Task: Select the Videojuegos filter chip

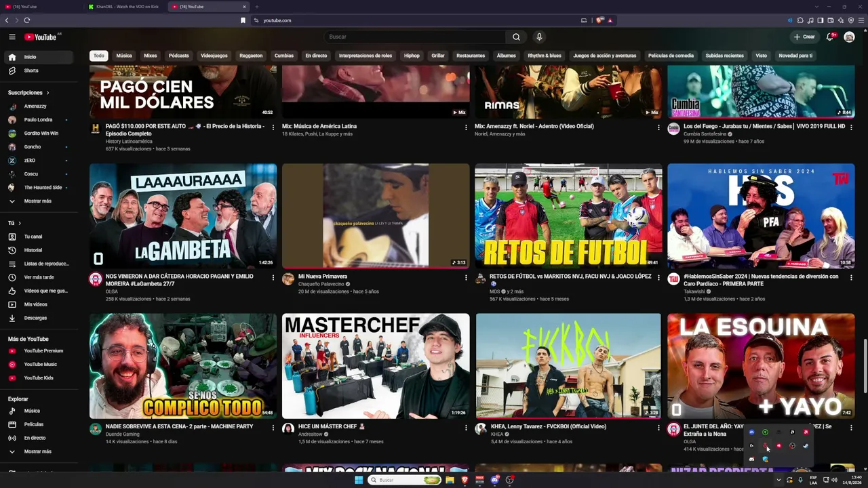Action: (214, 56)
